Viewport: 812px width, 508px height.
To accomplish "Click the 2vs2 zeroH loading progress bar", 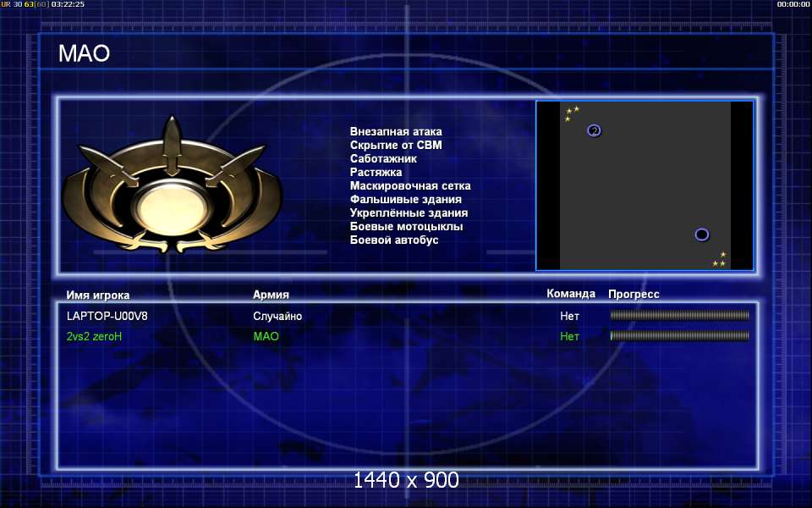I will click(x=679, y=336).
